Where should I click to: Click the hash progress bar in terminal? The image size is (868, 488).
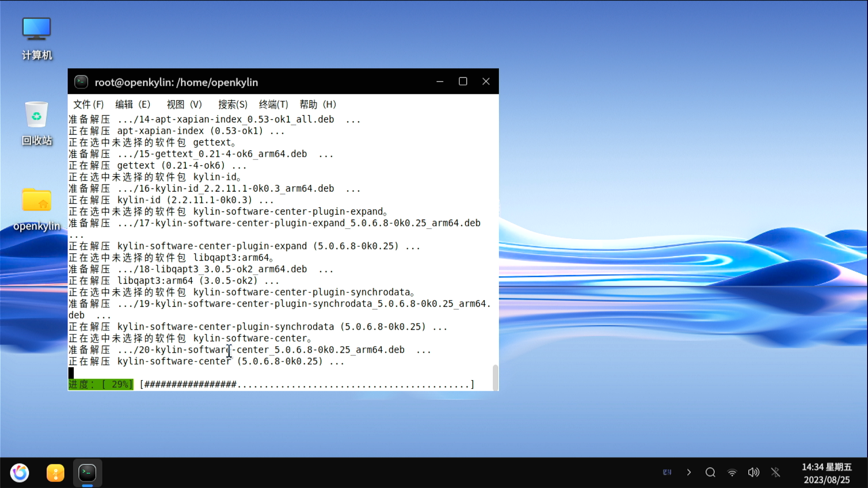307,385
